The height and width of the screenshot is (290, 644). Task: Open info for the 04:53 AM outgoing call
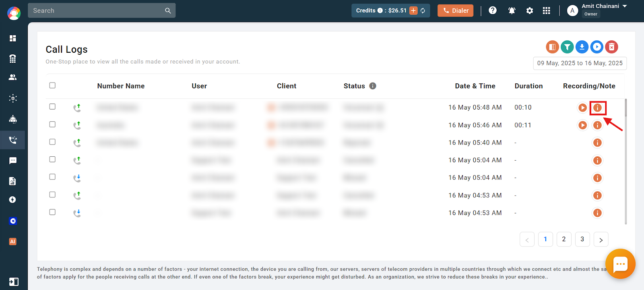coord(598,195)
